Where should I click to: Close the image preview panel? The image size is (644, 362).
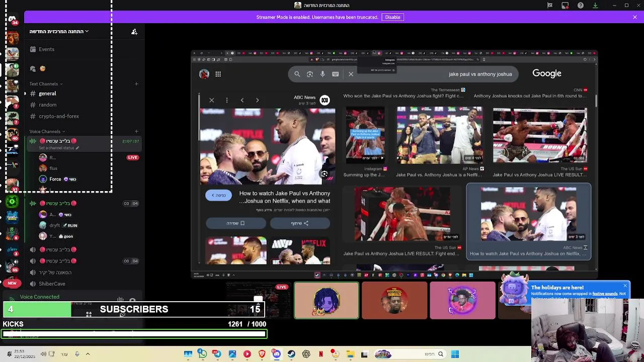point(211,100)
